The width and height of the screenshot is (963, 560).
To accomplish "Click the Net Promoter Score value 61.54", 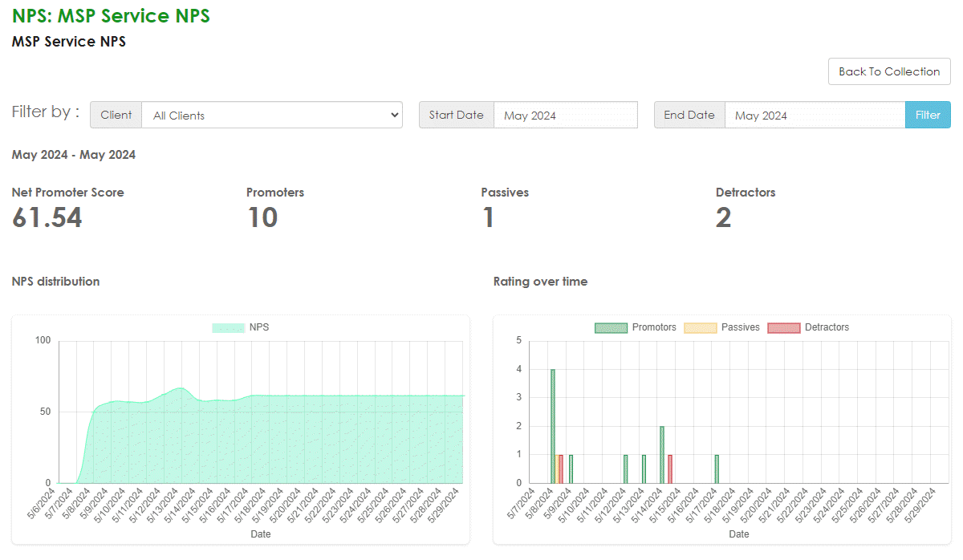I will (x=47, y=217).
